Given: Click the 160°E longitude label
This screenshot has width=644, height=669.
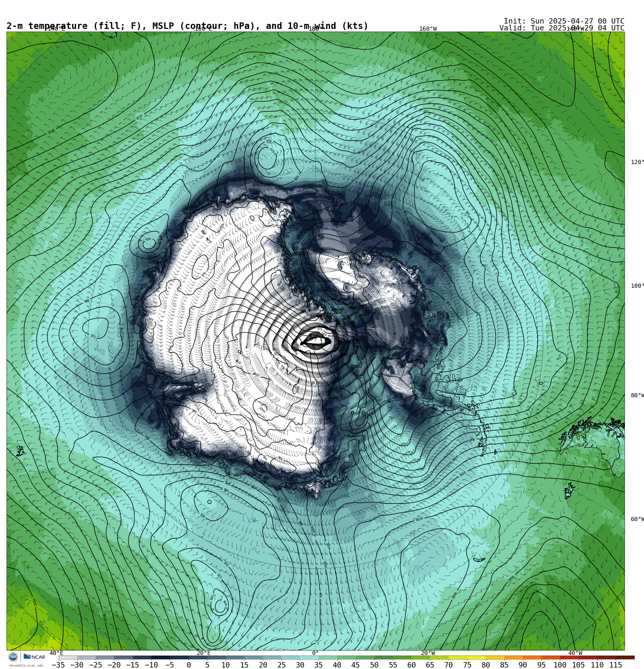Looking at the screenshot, I should [x=203, y=29].
